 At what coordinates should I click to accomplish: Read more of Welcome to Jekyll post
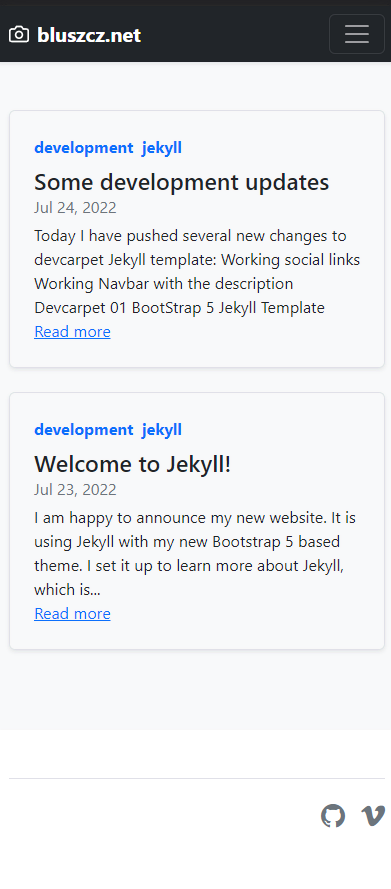tap(73, 613)
